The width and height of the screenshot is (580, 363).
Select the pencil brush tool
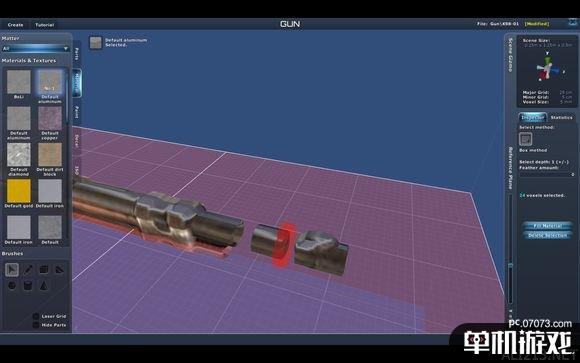coord(28,270)
